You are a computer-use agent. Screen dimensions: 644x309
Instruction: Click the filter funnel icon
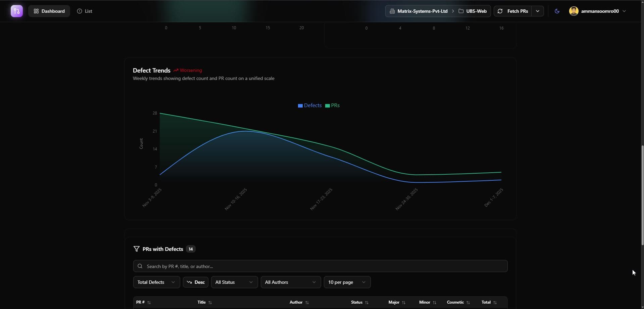pos(136,249)
